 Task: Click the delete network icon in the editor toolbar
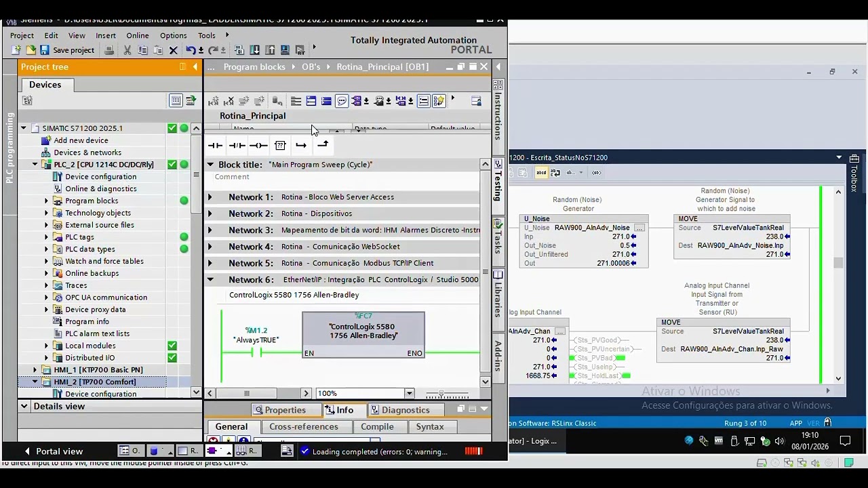229,101
